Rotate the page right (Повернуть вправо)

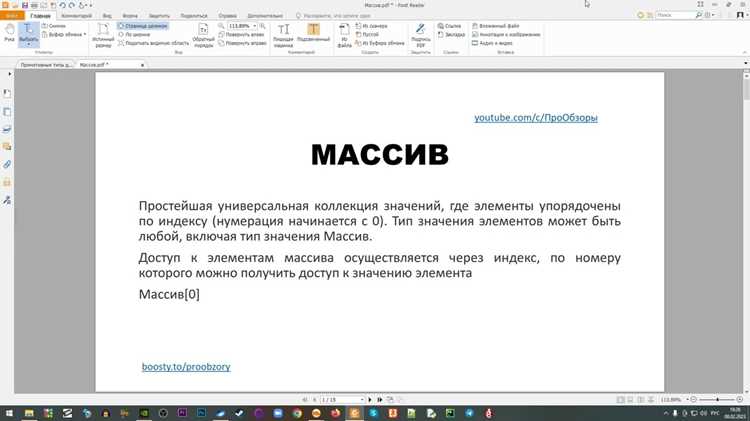pyautogui.click(x=242, y=43)
